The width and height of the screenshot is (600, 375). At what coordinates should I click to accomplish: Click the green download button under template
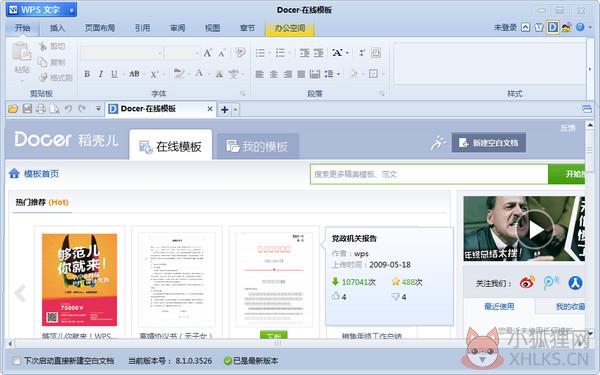[x=274, y=336]
